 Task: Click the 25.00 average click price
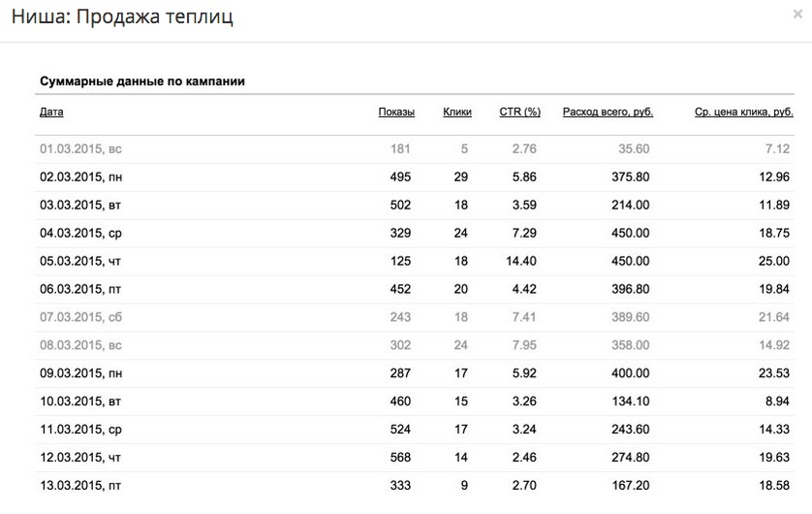click(774, 261)
